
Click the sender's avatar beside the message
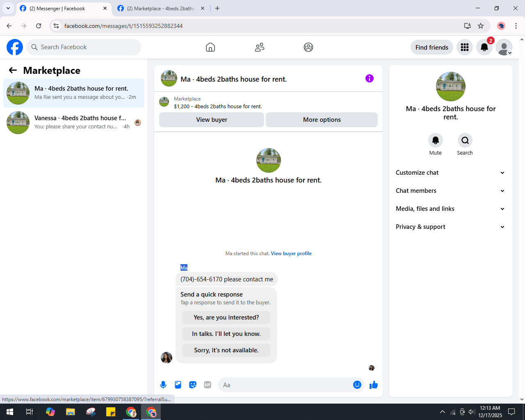(x=167, y=358)
